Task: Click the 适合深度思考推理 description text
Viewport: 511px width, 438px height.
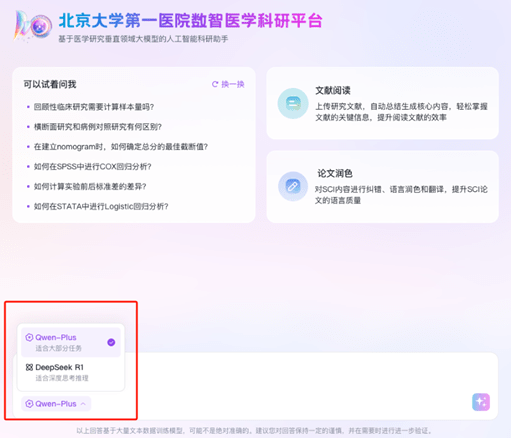Action: [62, 378]
